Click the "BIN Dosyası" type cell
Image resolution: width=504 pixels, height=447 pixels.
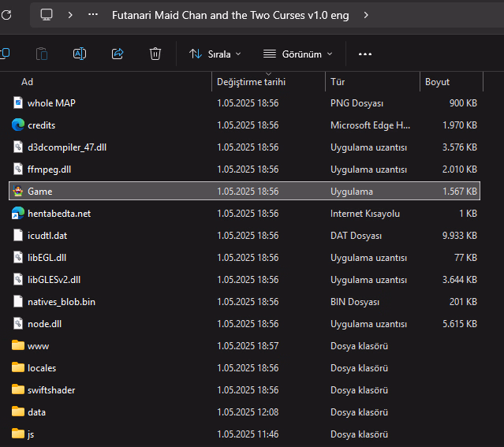[355, 302]
